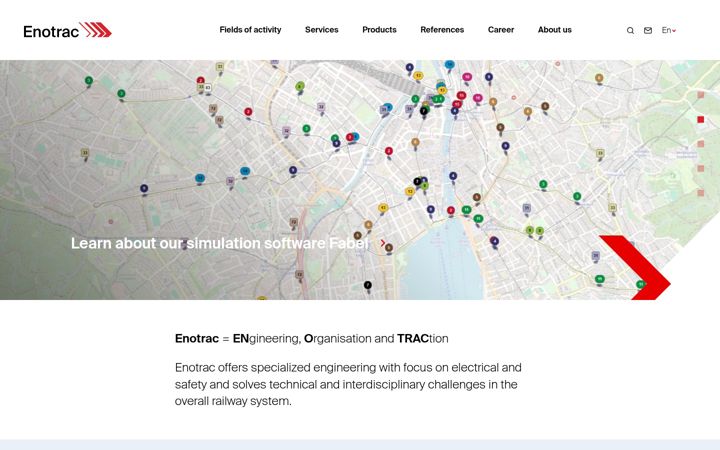This screenshot has height=450, width=720.
Task: Open the Products menu
Action: tap(379, 30)
